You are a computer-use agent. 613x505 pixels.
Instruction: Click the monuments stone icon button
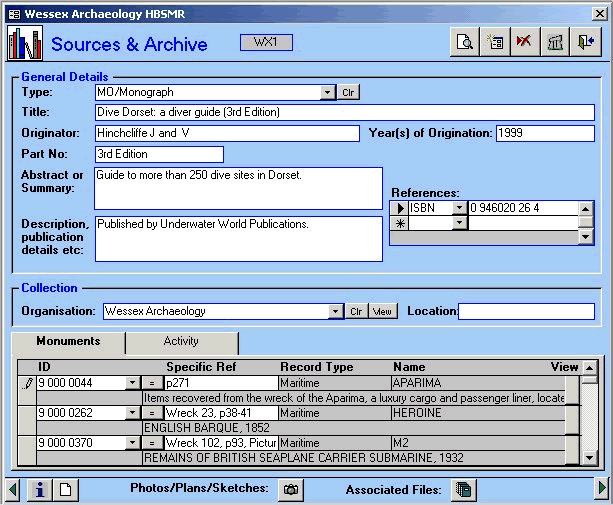pyautogui.click(x=555, y=43)
